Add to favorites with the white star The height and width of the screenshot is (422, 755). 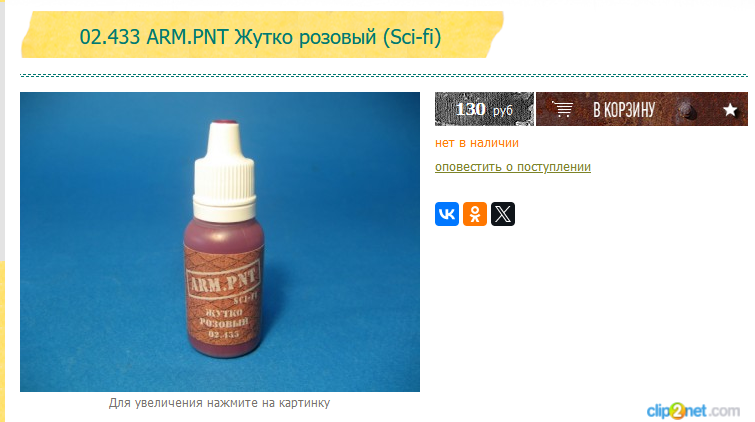(730, 110)
